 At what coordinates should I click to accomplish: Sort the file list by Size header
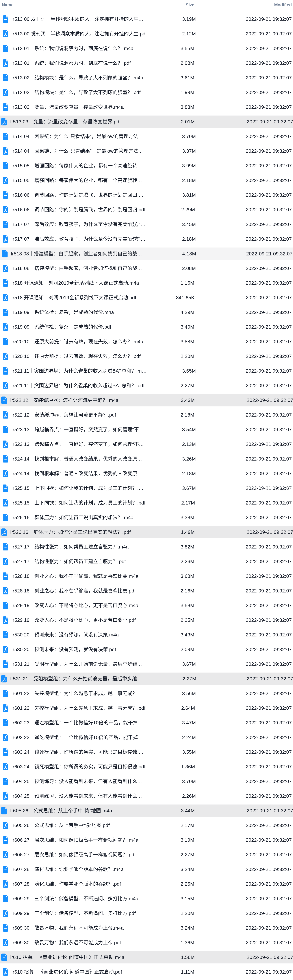click(x=190, y=5)
